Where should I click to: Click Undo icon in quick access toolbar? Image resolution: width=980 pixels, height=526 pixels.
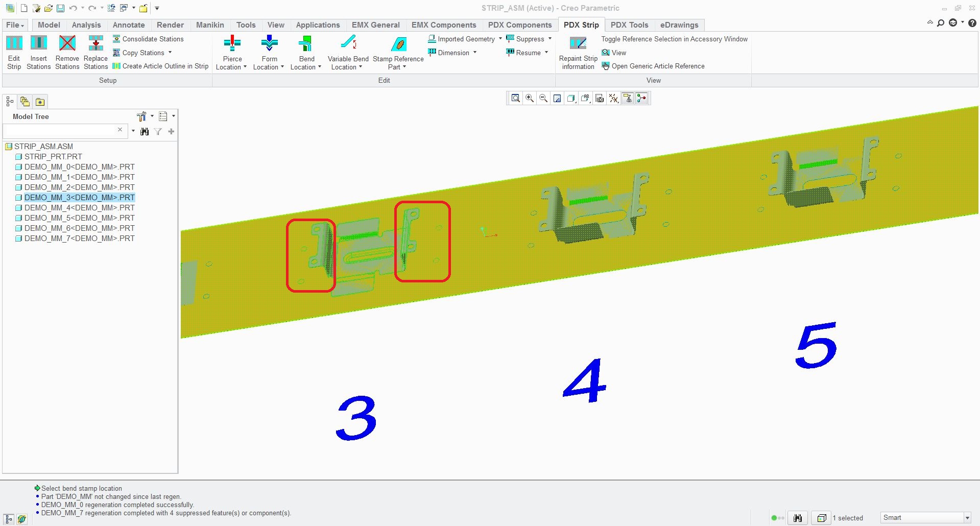pyautogui.click(x=73, y=8)
